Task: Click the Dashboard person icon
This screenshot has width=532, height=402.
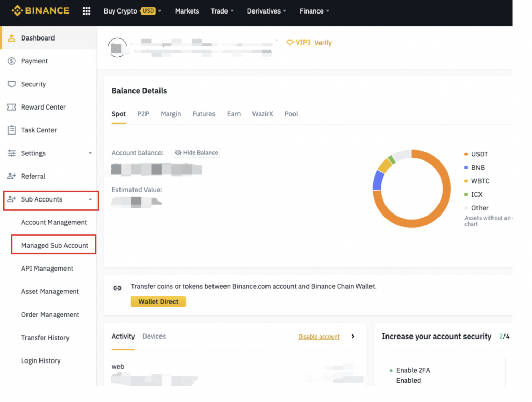Action: pyautogui.click(x=11, y=38)
